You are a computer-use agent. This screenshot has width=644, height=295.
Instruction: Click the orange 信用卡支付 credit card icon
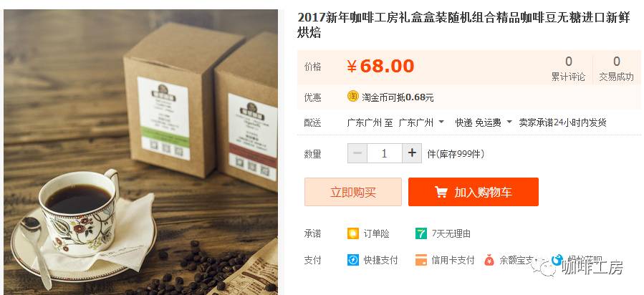coord(421,260)
